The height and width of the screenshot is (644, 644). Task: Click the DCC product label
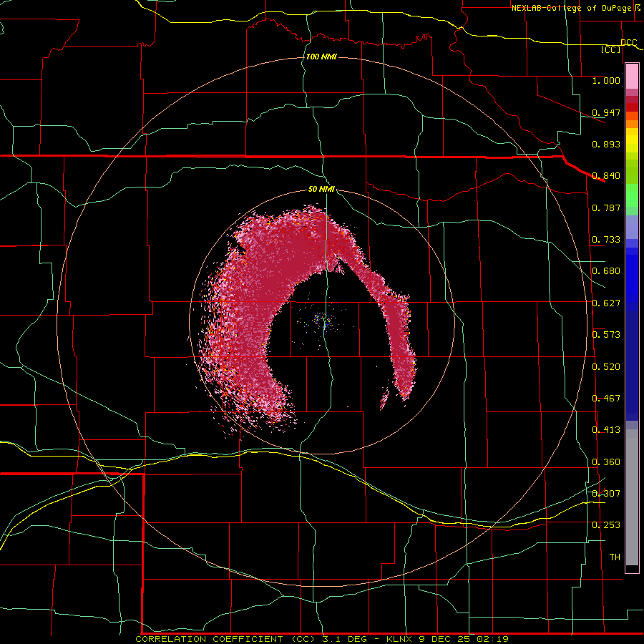628,42
